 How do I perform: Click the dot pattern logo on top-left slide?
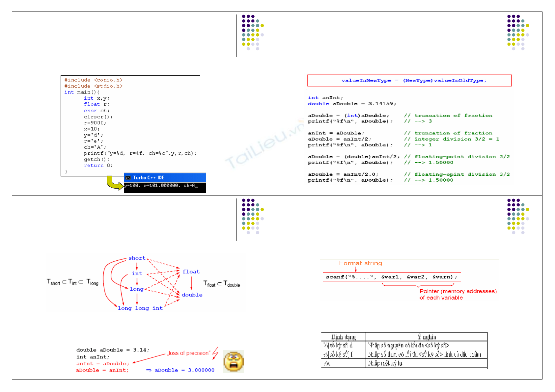[x=252, y=32]
